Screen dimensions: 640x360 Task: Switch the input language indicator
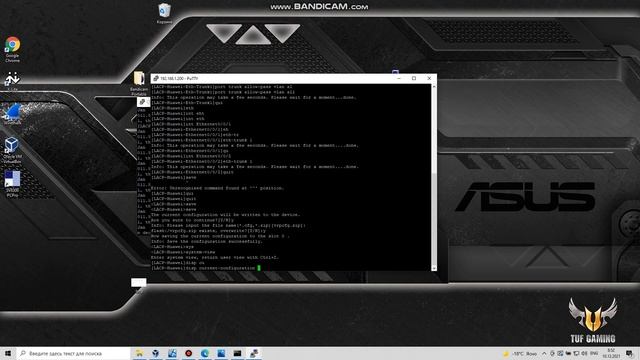point(594,353)
